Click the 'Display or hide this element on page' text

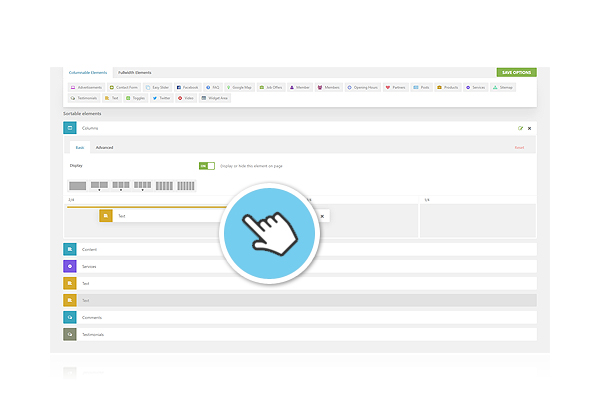[x=251, y=166]
